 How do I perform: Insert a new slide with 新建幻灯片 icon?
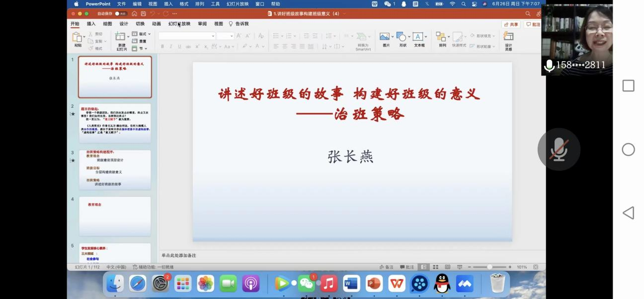pyautogui.click(x=121, y=38)
